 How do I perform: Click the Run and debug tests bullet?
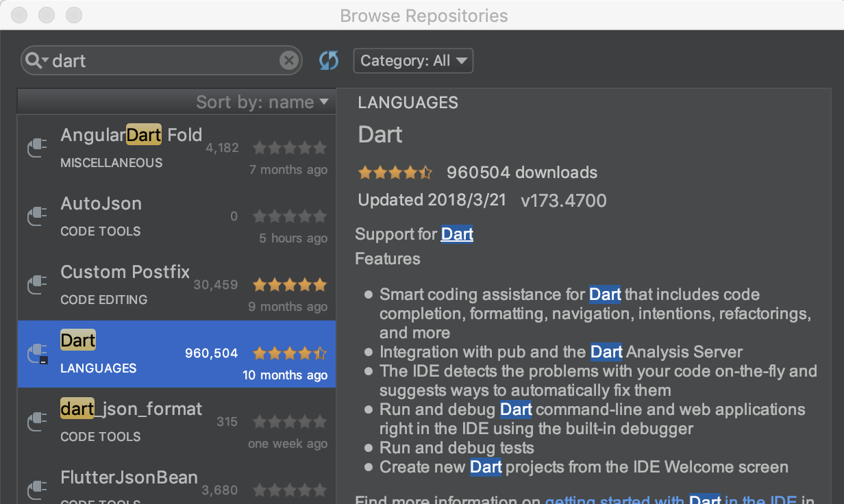[x=457, y=448]
